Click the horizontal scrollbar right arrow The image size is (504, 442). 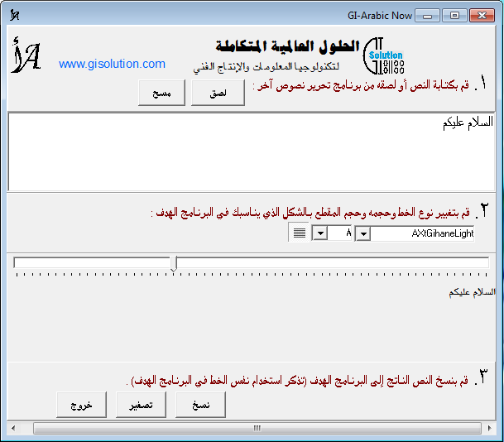point(487,428)
